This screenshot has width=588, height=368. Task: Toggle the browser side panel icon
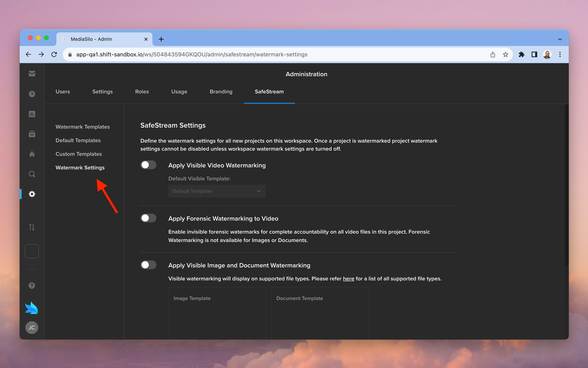(x=534, y=55)
